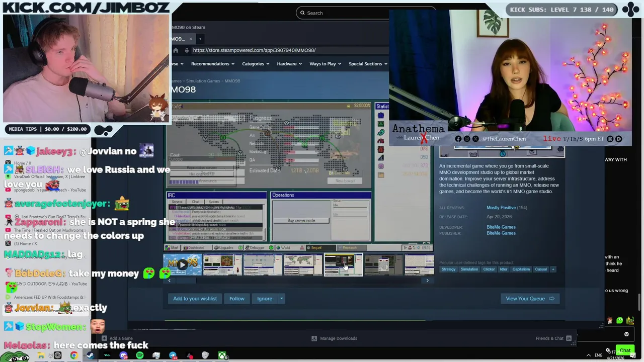The height and width of the screenshot is (362, 644).
Task: Click the screenshot strip scrollbar handle
Action: (186, 281)
